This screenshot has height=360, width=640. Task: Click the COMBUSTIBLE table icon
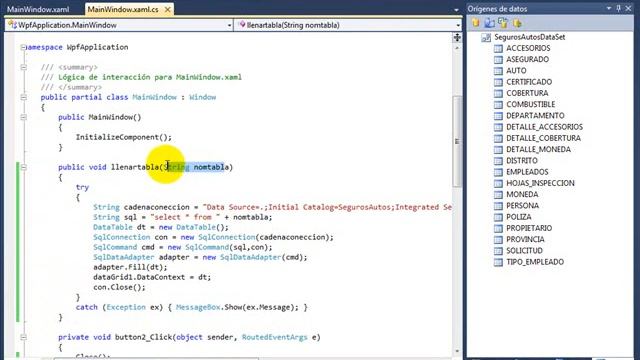coord(498,104)
